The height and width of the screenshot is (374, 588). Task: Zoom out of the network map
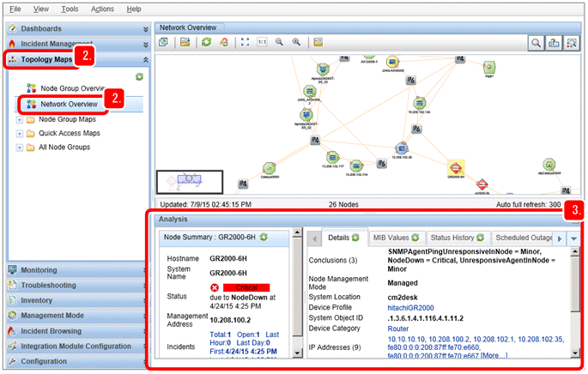[x=279, y=42]
